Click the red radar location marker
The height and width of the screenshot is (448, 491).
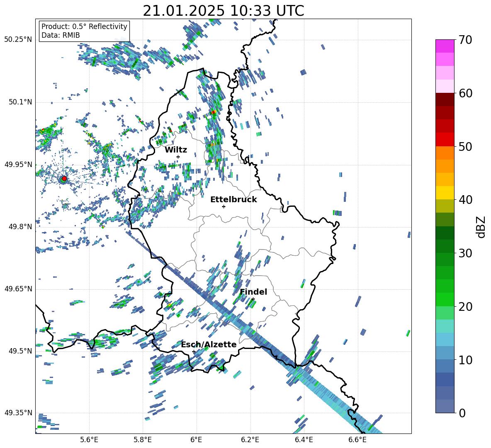(x=64, y=179)
